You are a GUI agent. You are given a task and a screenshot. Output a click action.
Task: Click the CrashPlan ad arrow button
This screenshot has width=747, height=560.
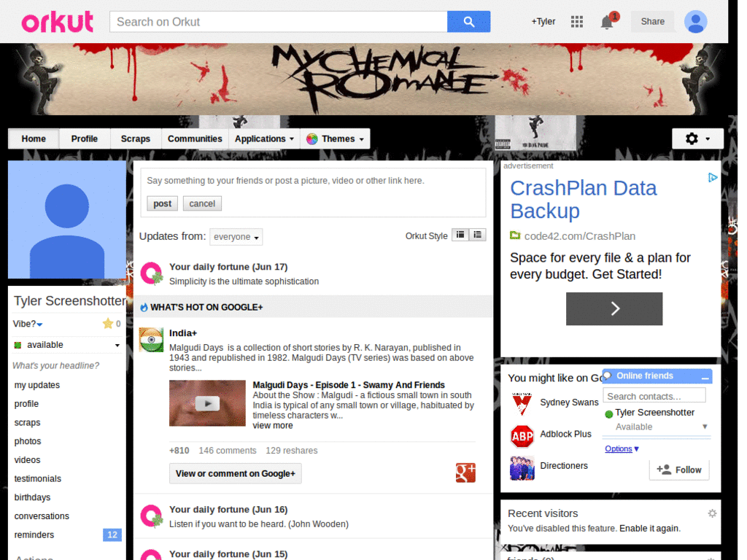pos(614,309)
